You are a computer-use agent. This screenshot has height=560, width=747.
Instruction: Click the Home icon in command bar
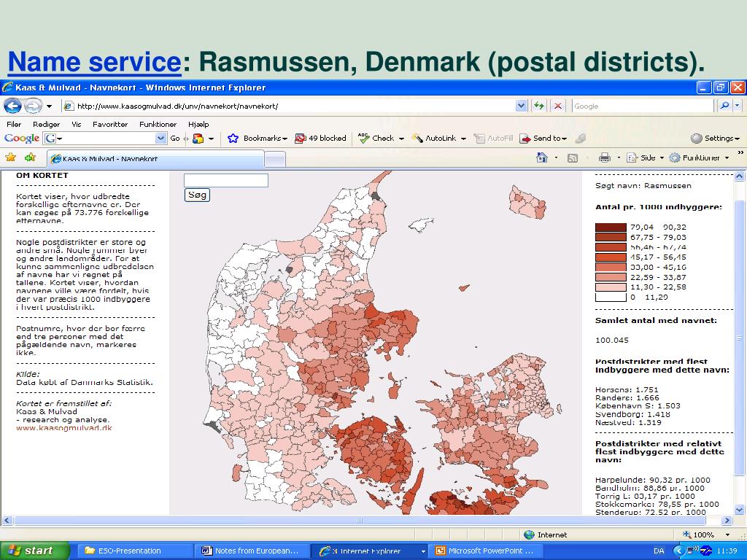(x=542, y=157)
